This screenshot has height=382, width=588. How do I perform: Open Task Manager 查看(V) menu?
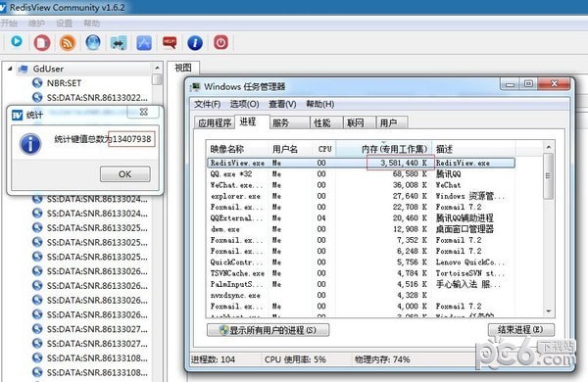282,104
